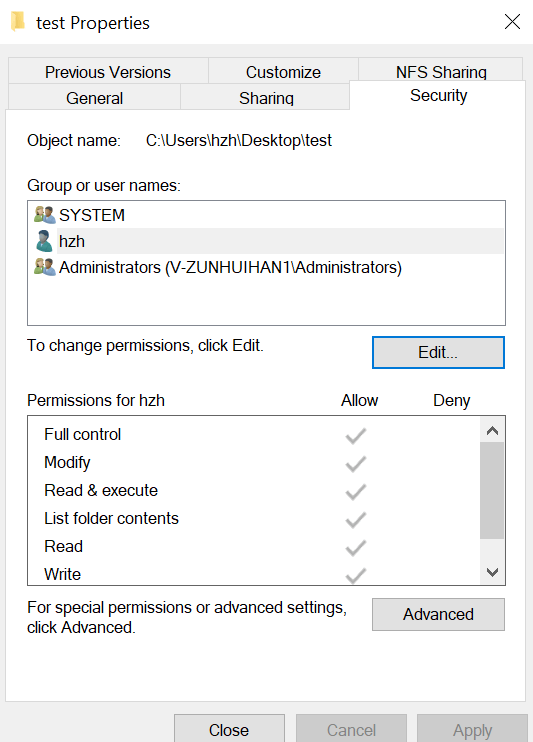Click the Close button at bottom

[229, 729]
